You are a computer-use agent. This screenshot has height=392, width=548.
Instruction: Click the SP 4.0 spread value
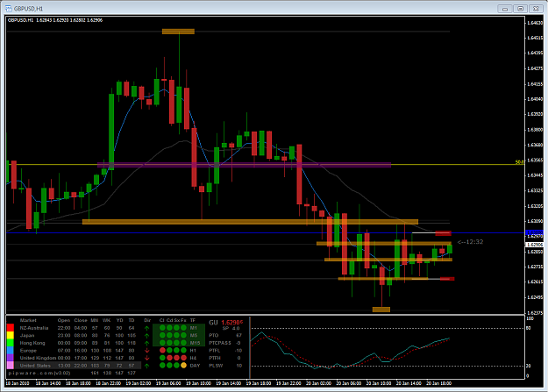pyautogui.click(x=231, y=328)
